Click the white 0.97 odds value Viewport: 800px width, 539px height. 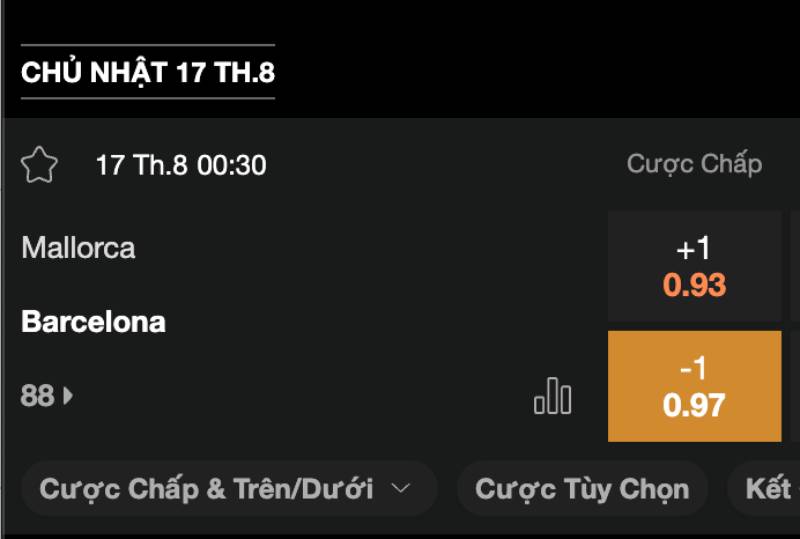[694, 405]
